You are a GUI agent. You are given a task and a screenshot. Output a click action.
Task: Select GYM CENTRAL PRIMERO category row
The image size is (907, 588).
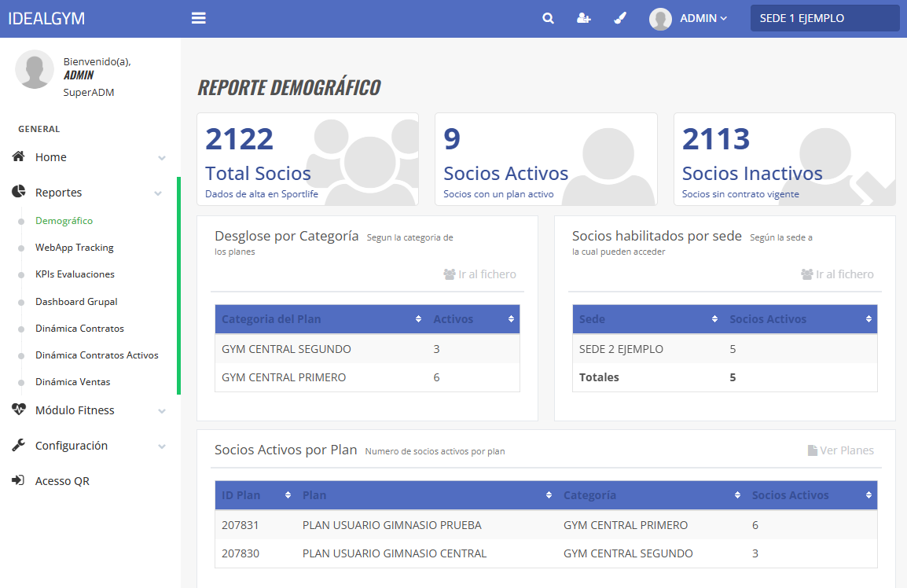[367, 377]
